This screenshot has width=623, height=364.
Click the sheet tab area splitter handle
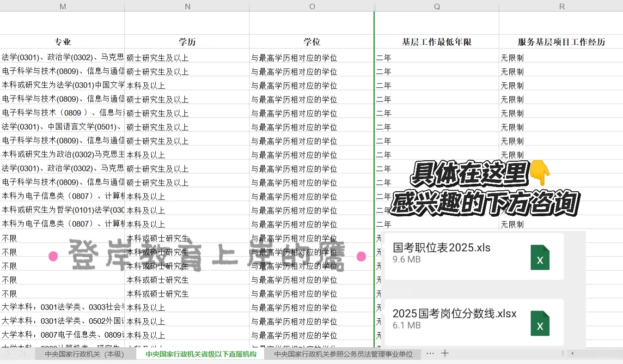click(562, 353)
